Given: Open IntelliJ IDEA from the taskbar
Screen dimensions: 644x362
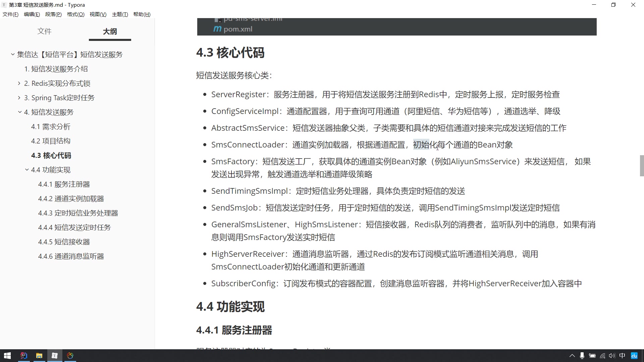Looking at the screenshot, I should [x=23, y=356].
